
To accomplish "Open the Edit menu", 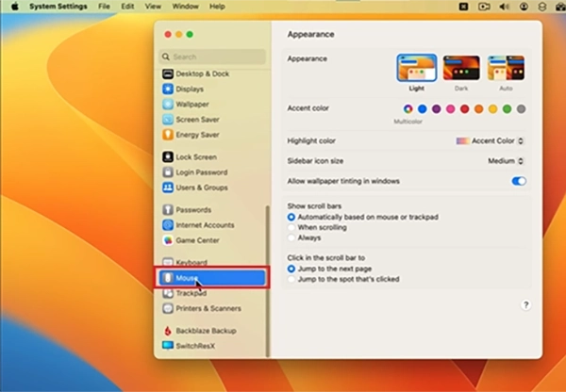I will tap(127, 7).
